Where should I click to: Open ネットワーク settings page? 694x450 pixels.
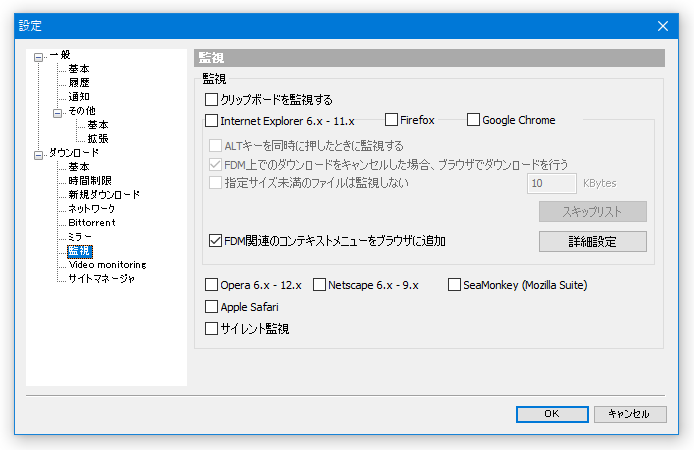click(x=92, y=208)
